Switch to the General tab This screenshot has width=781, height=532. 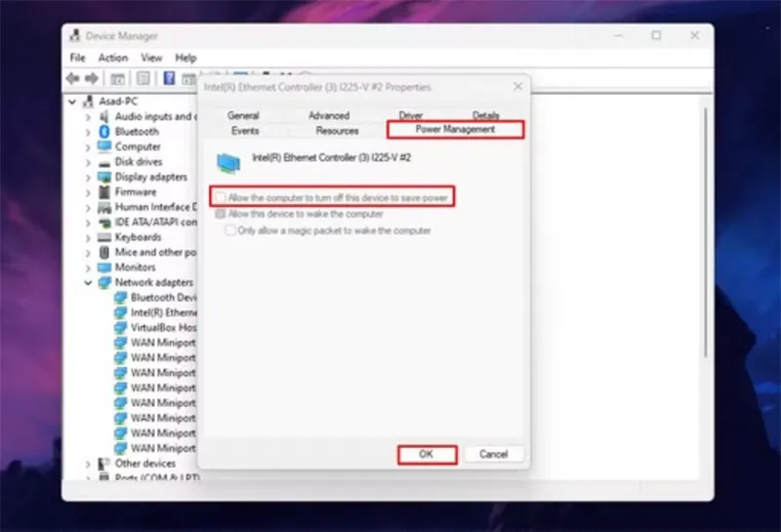243,115
